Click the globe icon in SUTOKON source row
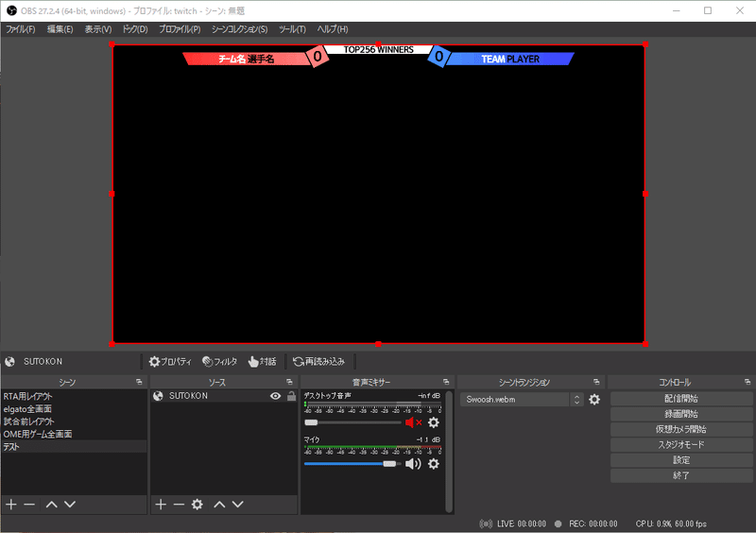Image resolution: width=756 pixels, height=533 pixels. click(x=158, y=396)
